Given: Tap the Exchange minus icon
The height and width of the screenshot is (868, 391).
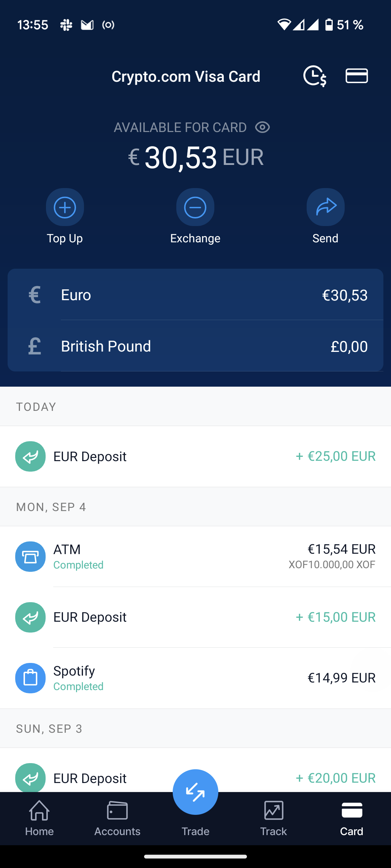Looking at the screenshot, I should pyautogui.click(x=195, y=207).
